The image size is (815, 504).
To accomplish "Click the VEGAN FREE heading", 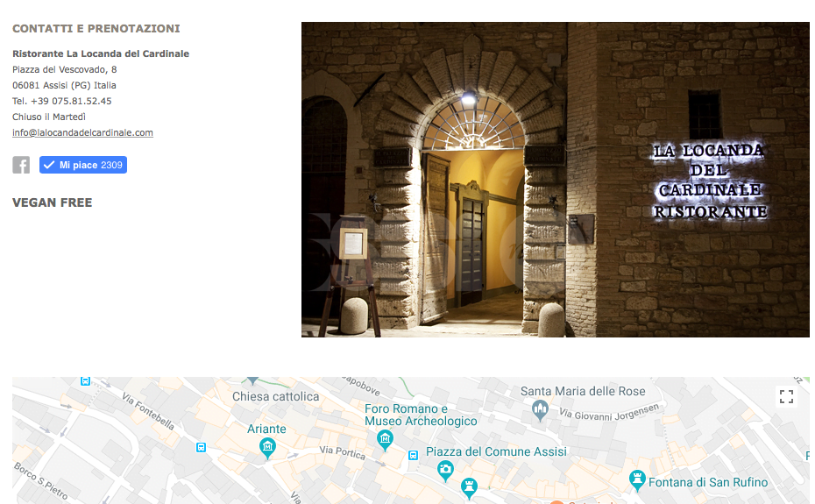I will [52, 202].
